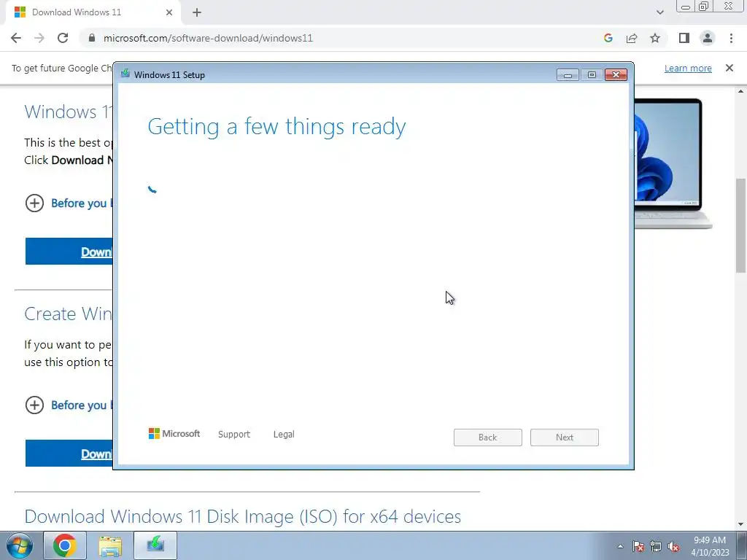Click the forward navigation arrow in Chrome
This screenshot has width=747, height=560.
[x=39, y=38]
